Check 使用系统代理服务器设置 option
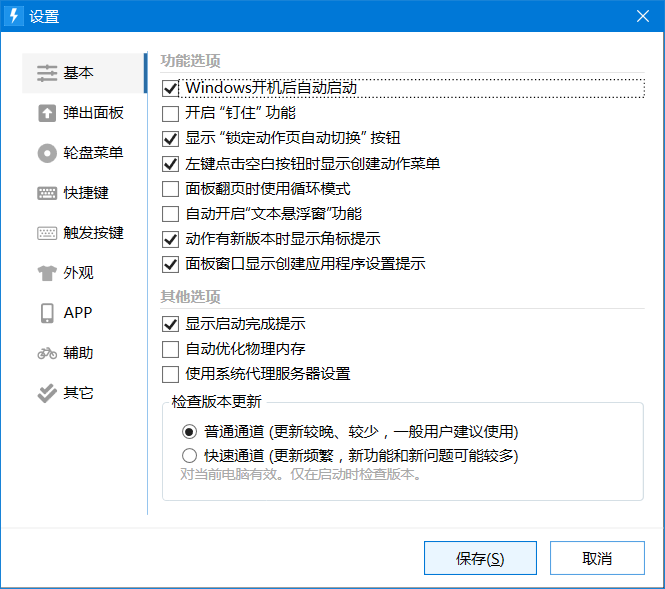This screenshot has height=589, width=665. pyautogui.click(x=170, y=375)
